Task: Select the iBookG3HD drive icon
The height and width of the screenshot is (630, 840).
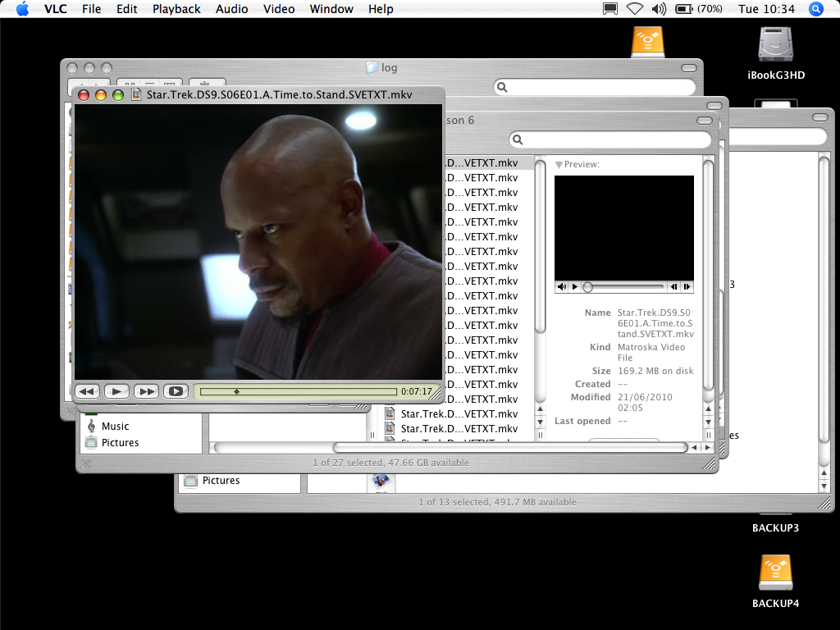Action: tap(776, 45)
